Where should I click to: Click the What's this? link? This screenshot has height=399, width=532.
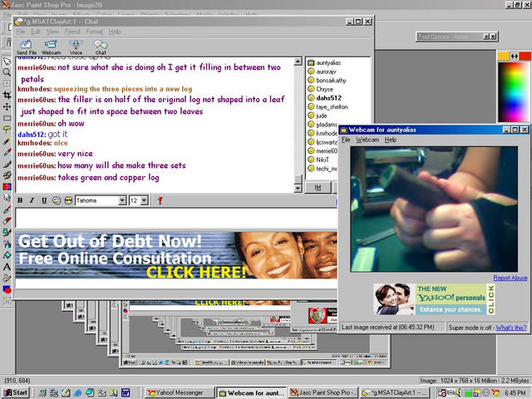(x=511, y=328)
